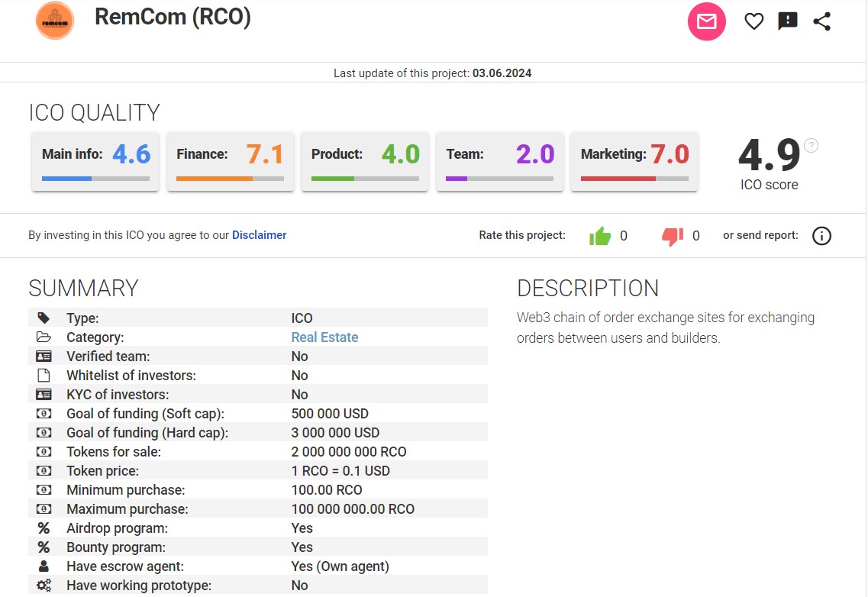Open the comment feedback icon
Screen dimensions: 868x597
point(787,21)
